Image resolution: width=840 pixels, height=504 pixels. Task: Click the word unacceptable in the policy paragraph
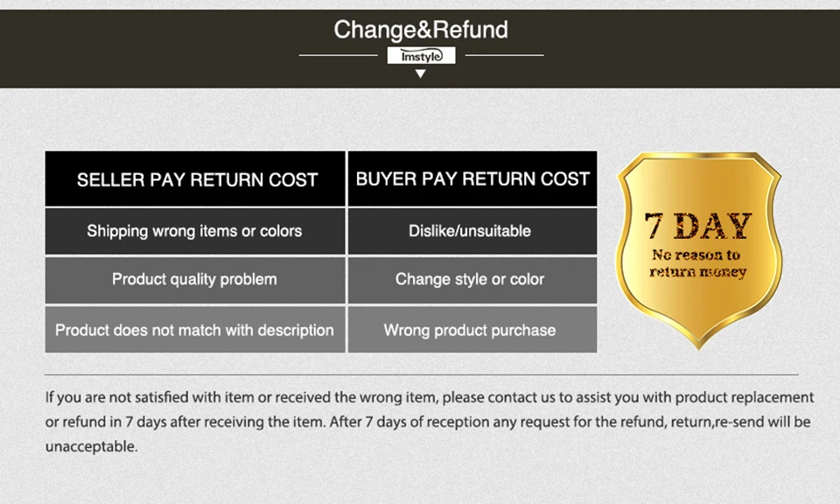(x=91, y=446)
